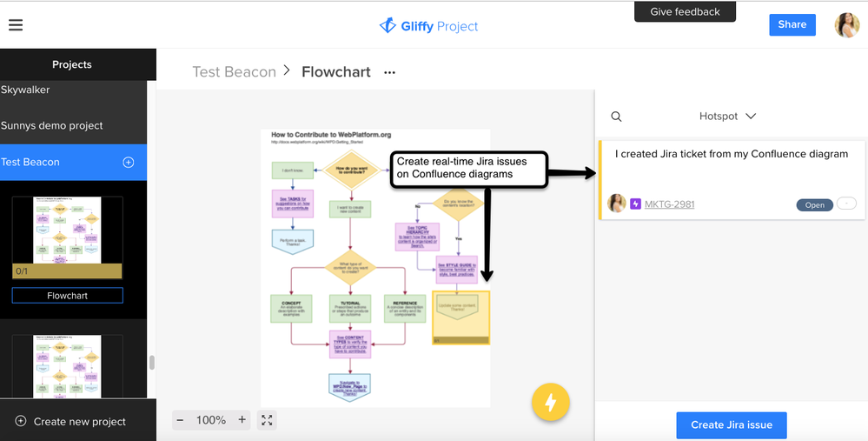The image size is (868, 441).
Task: Click the 'I want to create new content' box
Action: (350, 209)
